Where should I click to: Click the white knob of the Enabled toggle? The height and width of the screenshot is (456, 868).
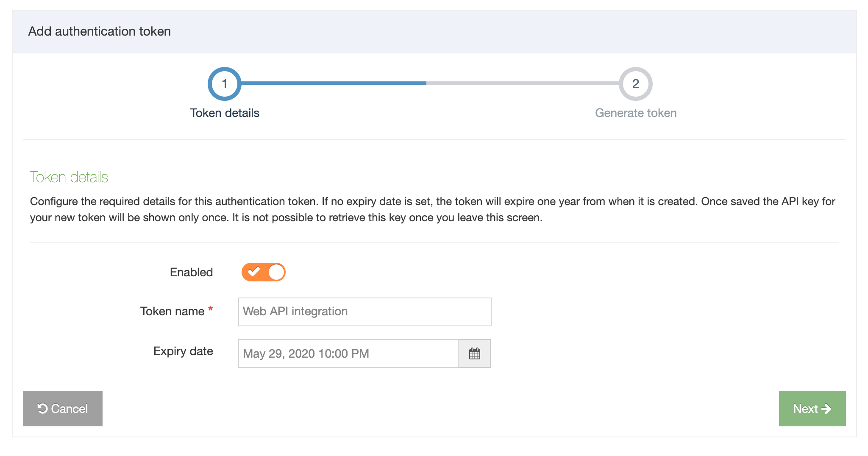click(x=276, y=272)
